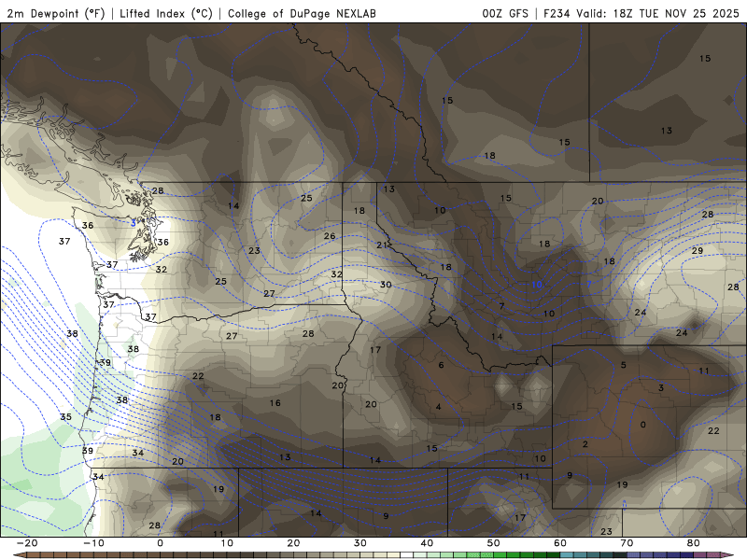Click the "26" dewpoint value on the map

pyautogui.click(x=330, y=236)
